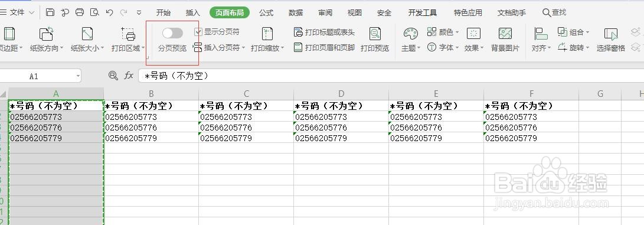Click 打印标题或表头 button
Screen dimensions: 644x225
324,32
